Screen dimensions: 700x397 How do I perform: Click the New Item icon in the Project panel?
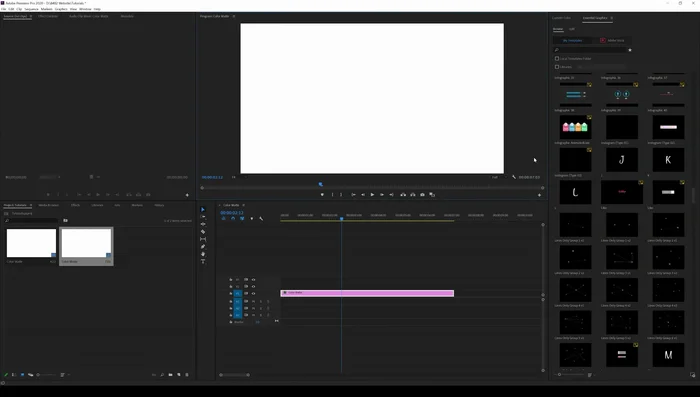[x=179, y=375]
